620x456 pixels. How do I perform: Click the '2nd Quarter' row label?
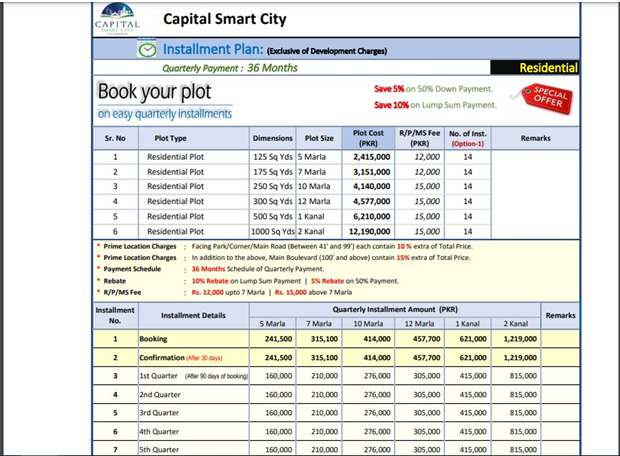click(x=160, y=395)
